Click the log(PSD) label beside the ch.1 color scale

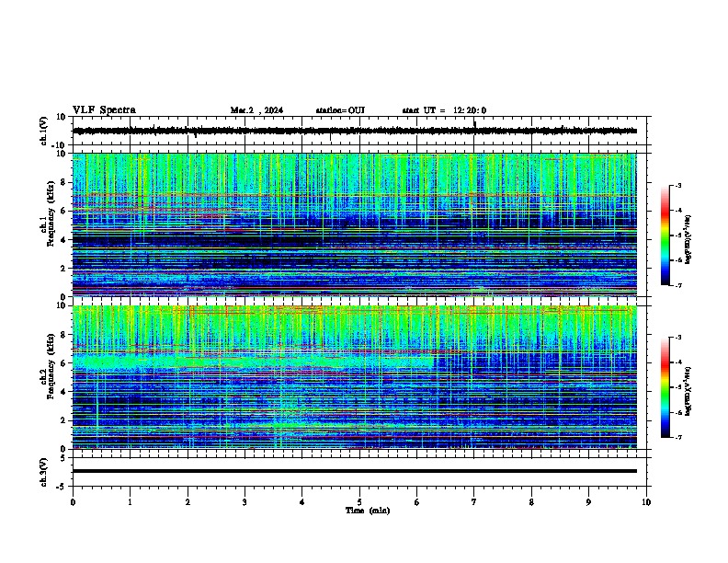coord(688,240)
